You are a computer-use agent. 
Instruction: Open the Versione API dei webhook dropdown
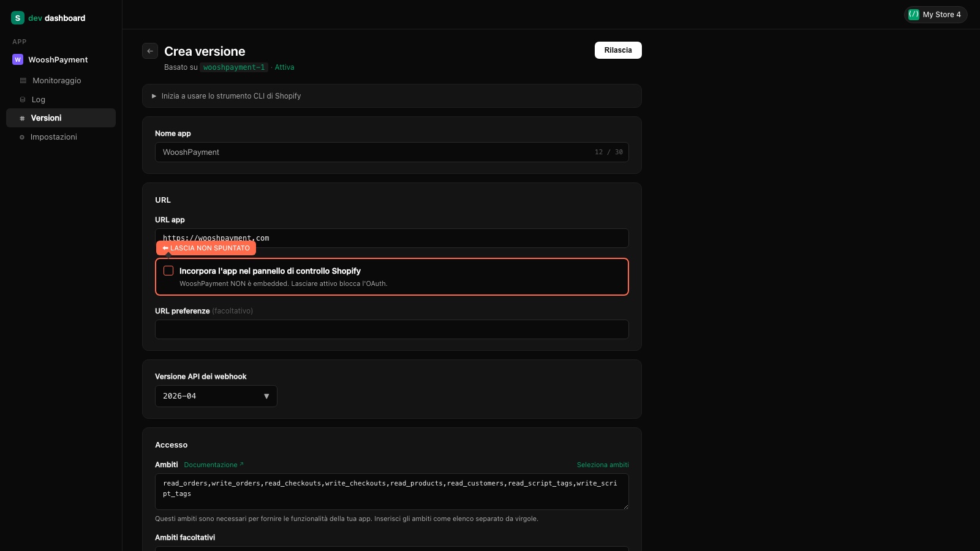[216, 396]
